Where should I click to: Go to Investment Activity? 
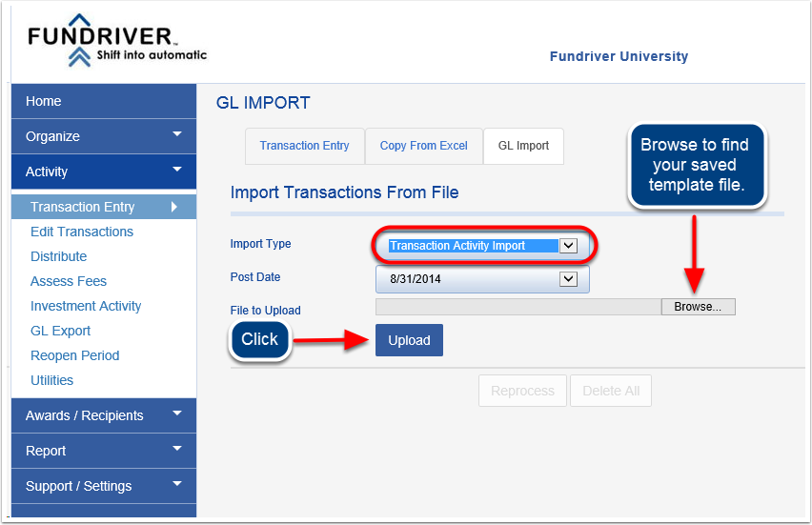(x=86, y=306)
